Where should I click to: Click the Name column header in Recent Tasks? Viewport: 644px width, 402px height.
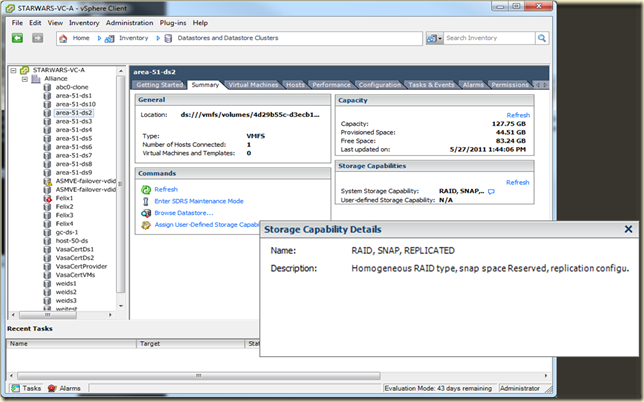(71, 344)
